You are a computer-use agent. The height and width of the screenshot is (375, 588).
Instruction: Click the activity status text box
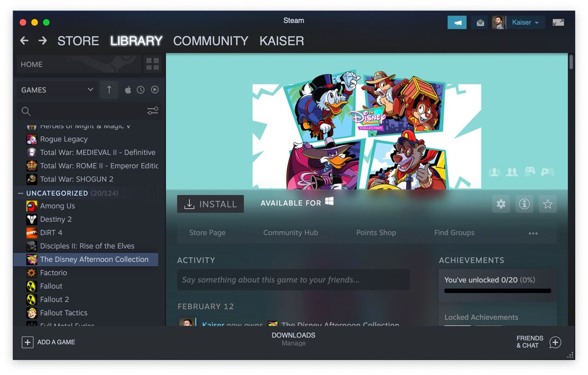click(x=293, y=279)
